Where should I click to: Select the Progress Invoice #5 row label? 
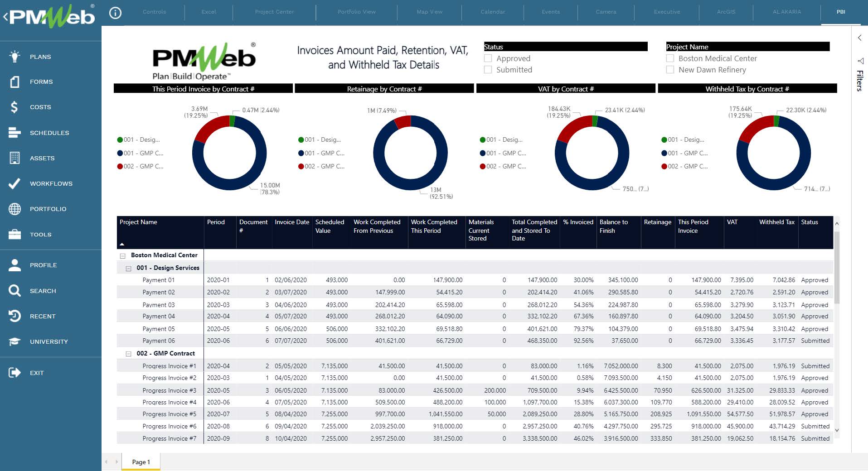tap(169, 414)
